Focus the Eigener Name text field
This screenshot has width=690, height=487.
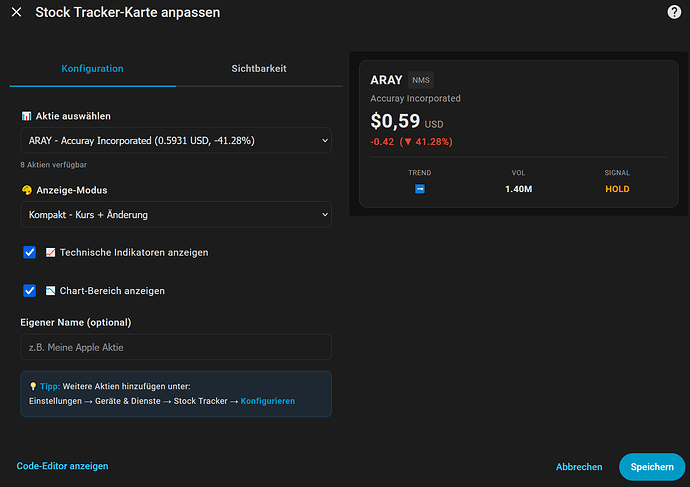[x=176, y=347]
